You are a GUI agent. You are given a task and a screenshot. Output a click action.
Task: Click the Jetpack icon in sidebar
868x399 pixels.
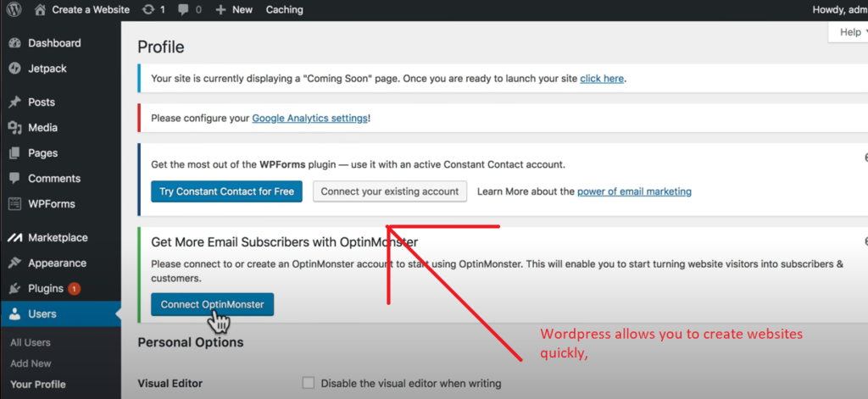15,69
